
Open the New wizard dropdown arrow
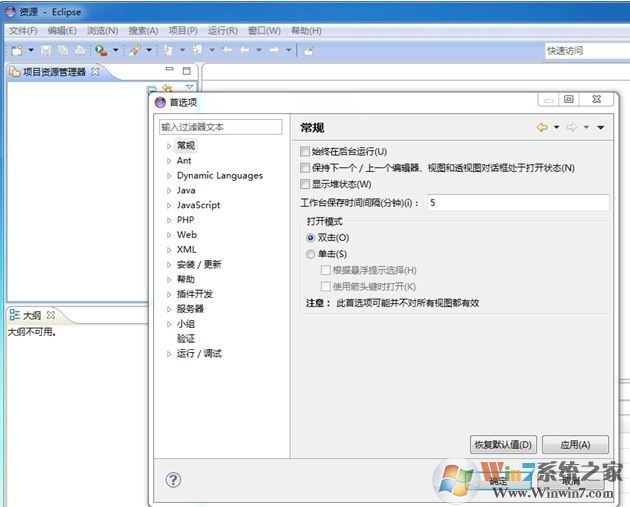31,50
